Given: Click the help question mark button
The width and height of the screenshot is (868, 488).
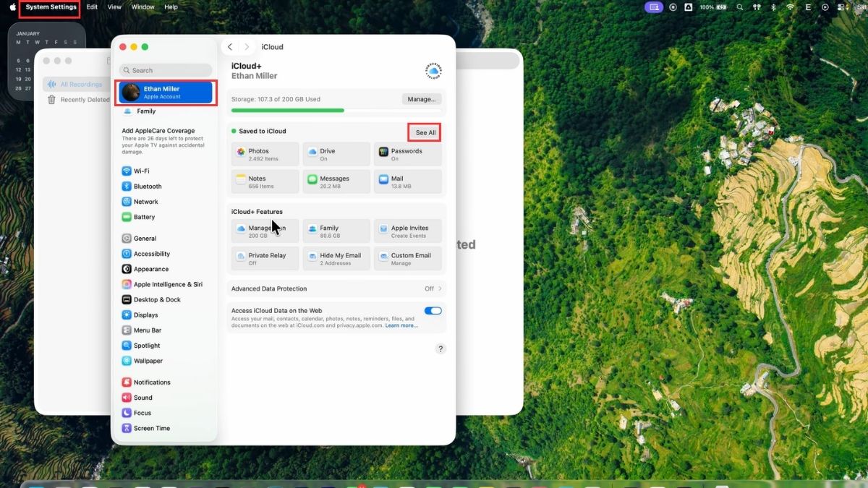Looking at the screenshot, I should click(441, 348).
